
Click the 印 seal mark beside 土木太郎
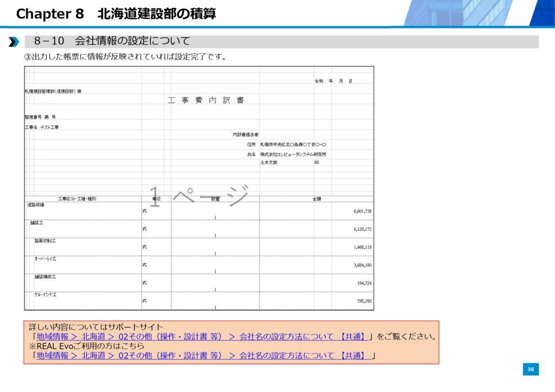[317, 162]
